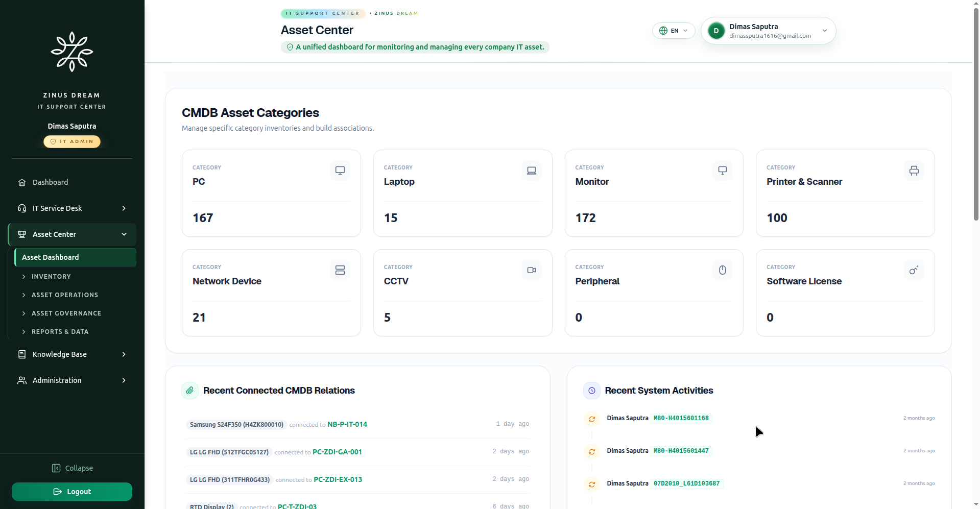This screenshot has width=980, height=509.
Task: Click the Network Device server icon
Action: click(x=340, y=270)
